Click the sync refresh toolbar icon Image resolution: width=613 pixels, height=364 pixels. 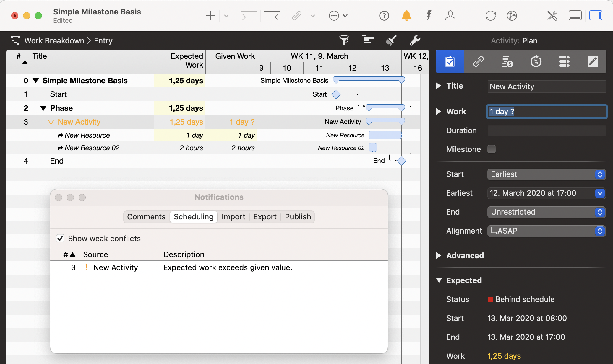490,16
